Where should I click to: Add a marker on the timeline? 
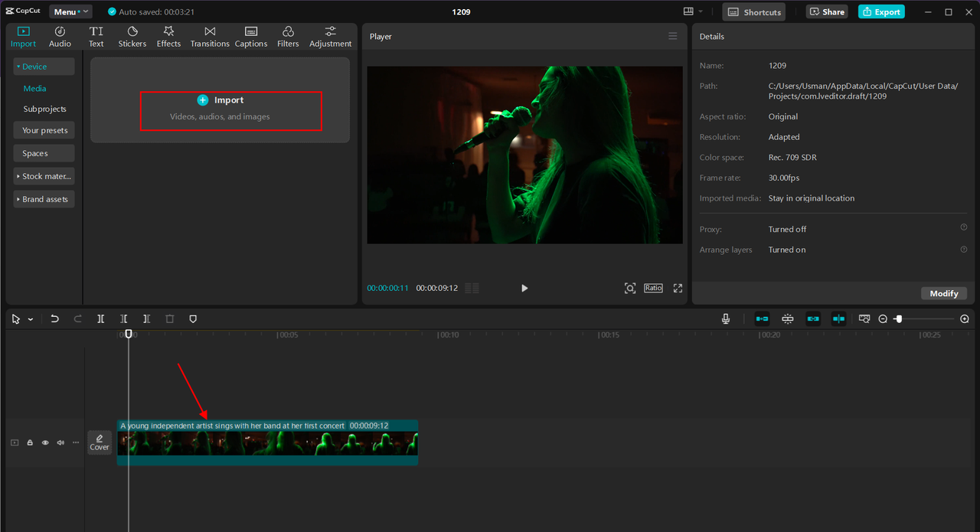193,318
